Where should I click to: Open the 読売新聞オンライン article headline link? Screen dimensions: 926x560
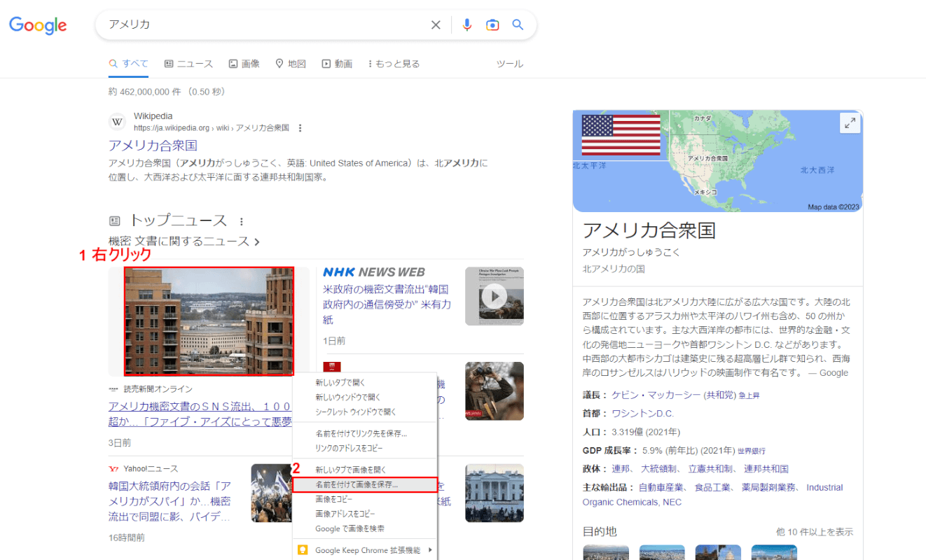(x=200, y=413)
